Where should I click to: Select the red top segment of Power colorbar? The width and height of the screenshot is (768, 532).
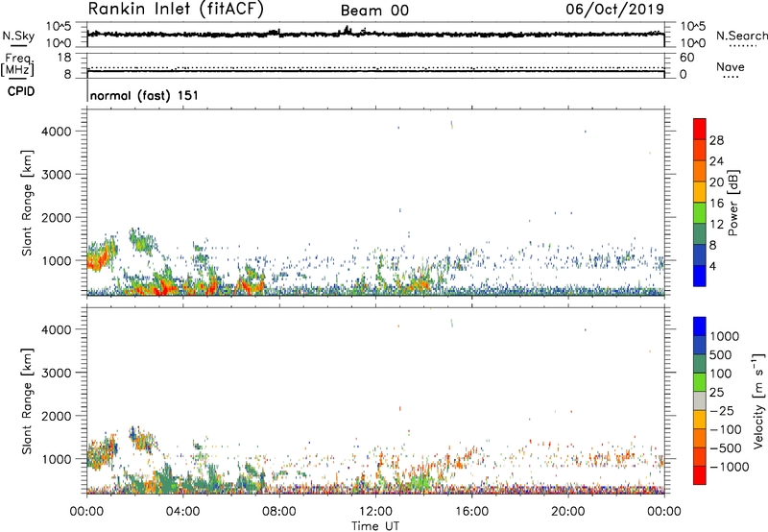click(x=700, y=130)
